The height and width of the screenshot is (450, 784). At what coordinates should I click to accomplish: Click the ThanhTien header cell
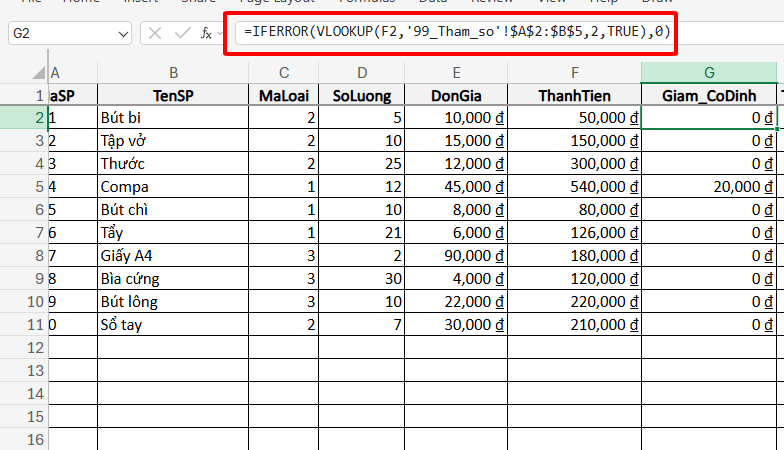[x=574, y=95]
